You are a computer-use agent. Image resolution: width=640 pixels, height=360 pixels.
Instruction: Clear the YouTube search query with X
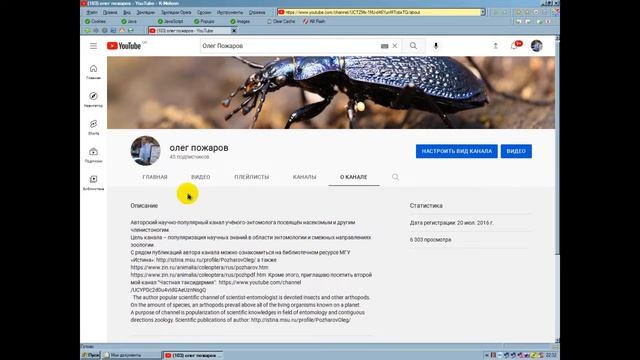tap(395, 46)
